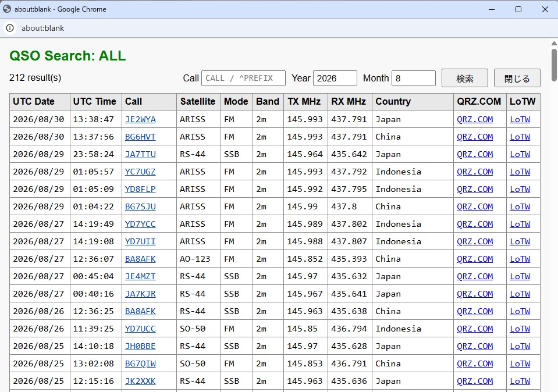Click the Chrome globe icon in title bar
The image size is (558, 392).
pos(7,9)
